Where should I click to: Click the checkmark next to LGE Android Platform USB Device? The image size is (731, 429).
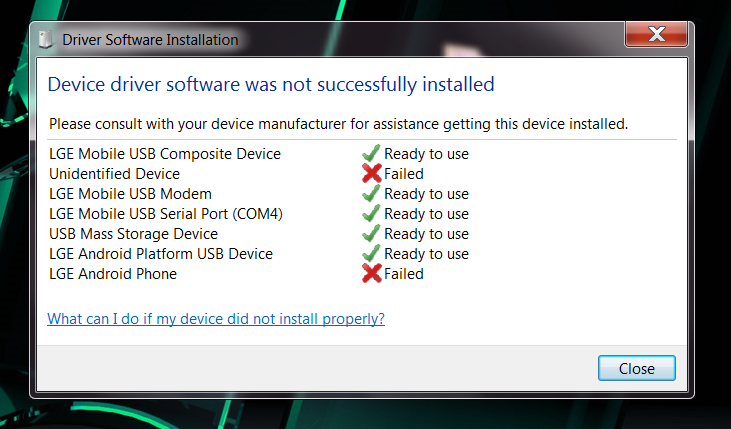pyautogui.click(x=371, y=254)
